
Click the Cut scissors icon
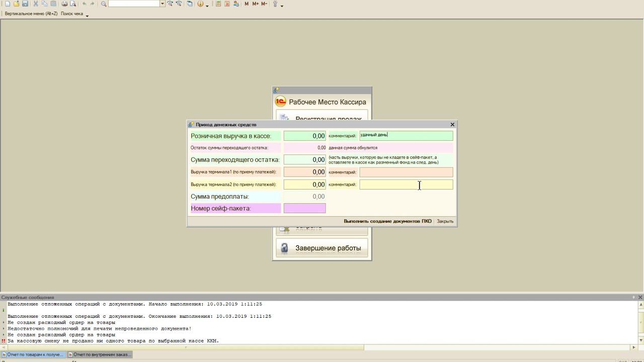[36, 4]
